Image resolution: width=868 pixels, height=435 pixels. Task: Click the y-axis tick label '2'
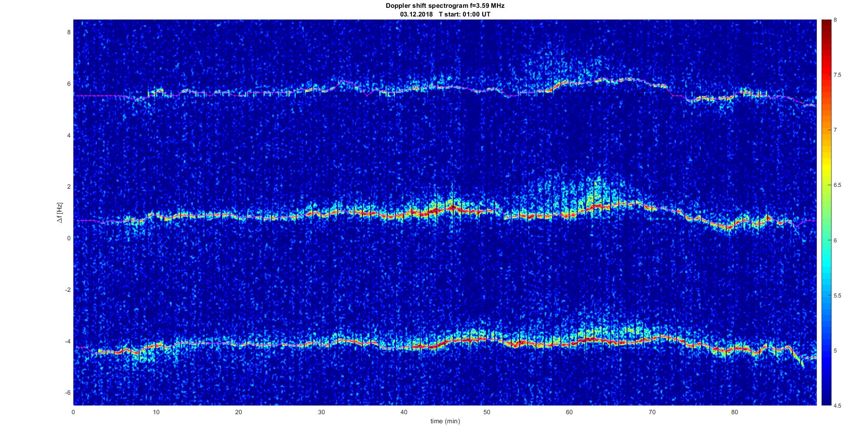69,186
